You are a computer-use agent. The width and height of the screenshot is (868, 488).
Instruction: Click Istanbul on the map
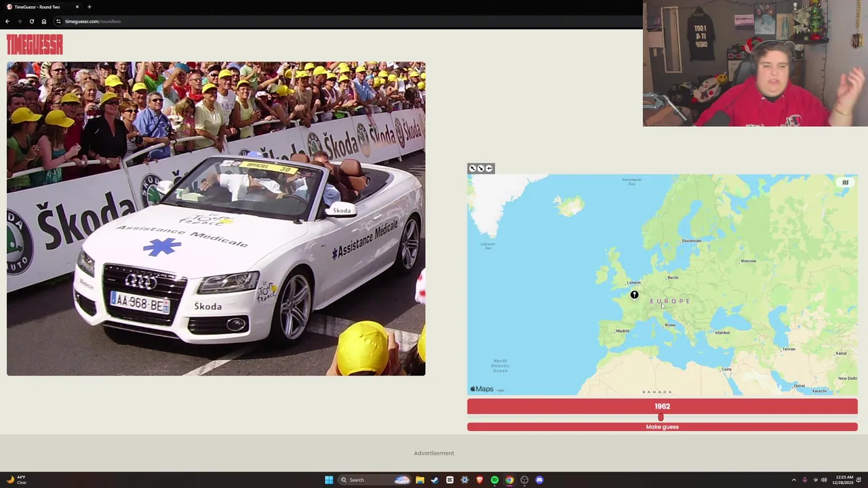(x=722, y=332)
